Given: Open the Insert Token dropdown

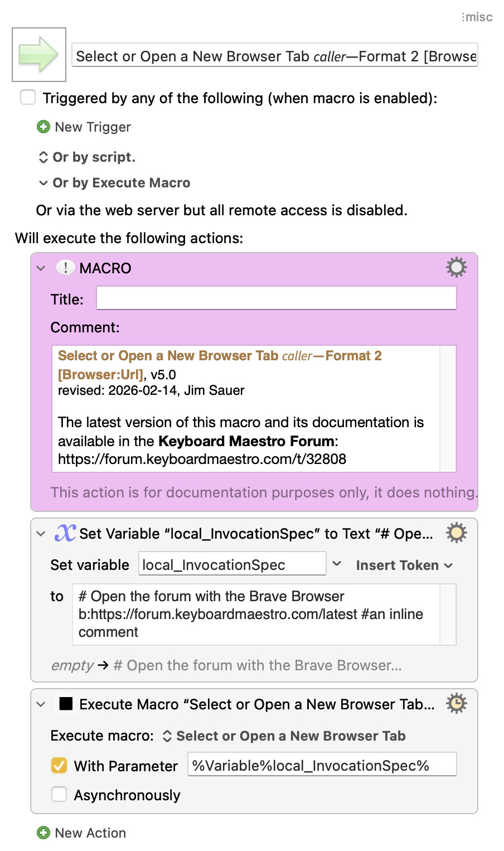Looking at the screenshot, I should [x=404, y=565].
